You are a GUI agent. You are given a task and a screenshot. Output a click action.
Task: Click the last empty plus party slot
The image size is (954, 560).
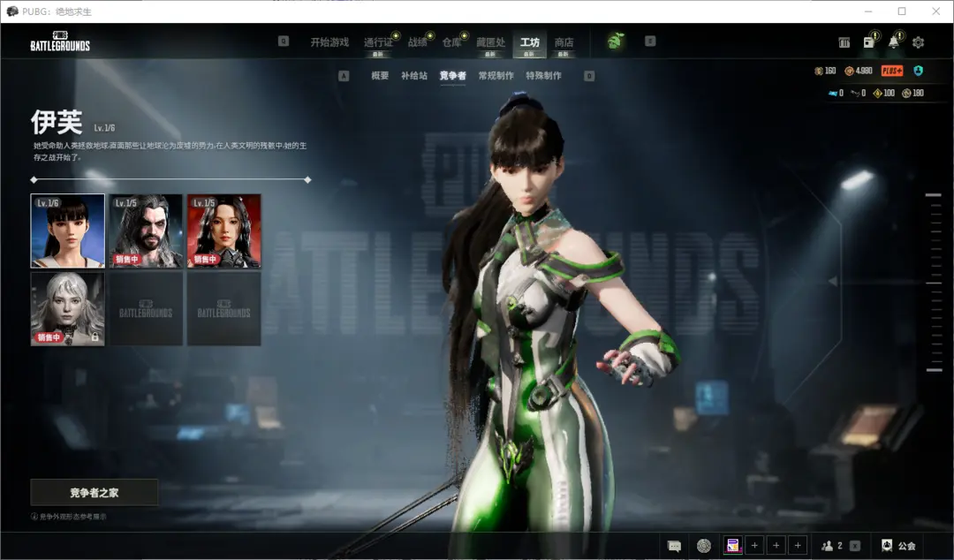coord(798,545)
